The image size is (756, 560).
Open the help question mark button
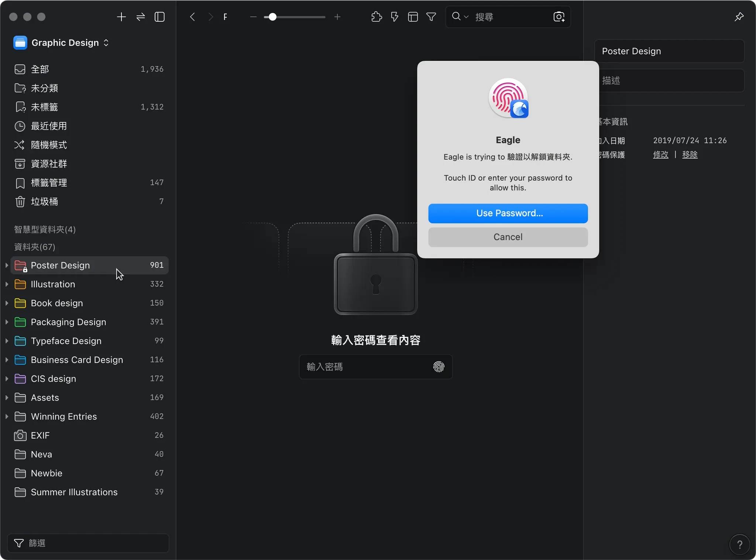(x=740, y=544)
